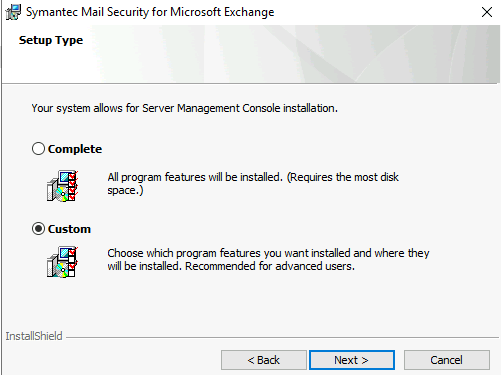Click the window title text in the title bar
The width and height of the screenshot is (501, 375).
[x=150, y=12]
